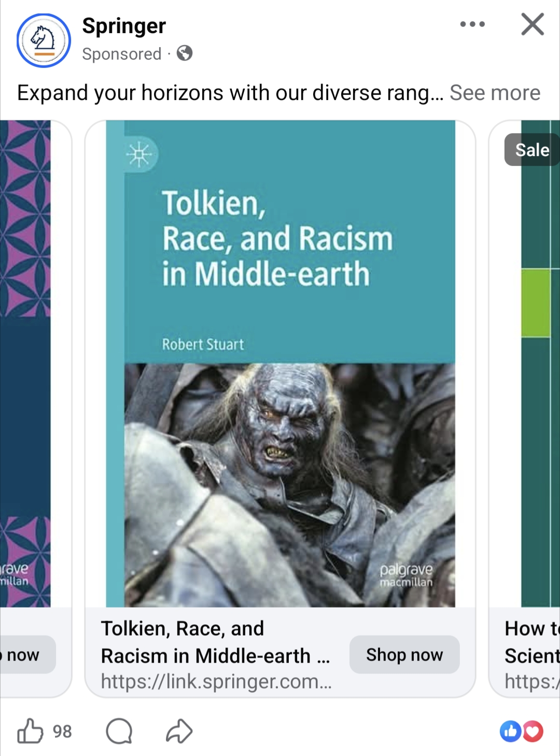Image resolution: width=560 pixels, height=756 pixels.
Task: Share the post with arrow icon
Action: coord(179,731)
